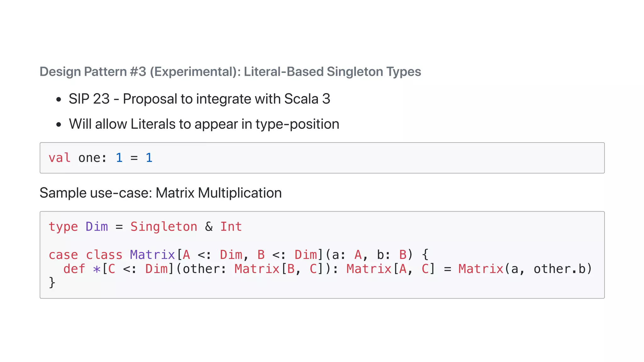The height and width of the screenshot is (362, 644).
Task: Click the 'val' keyword in first code block
Action: coord(59,158)
